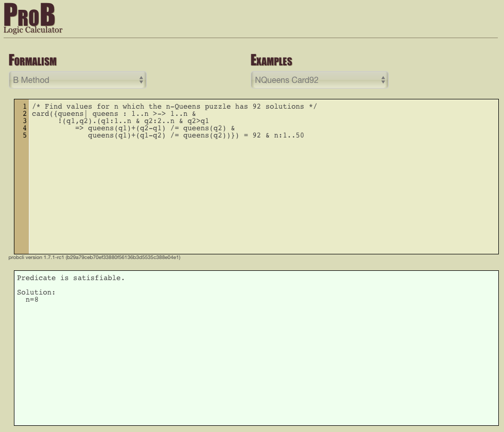Click line number 1 in the gutter

[x=24, y=107]
